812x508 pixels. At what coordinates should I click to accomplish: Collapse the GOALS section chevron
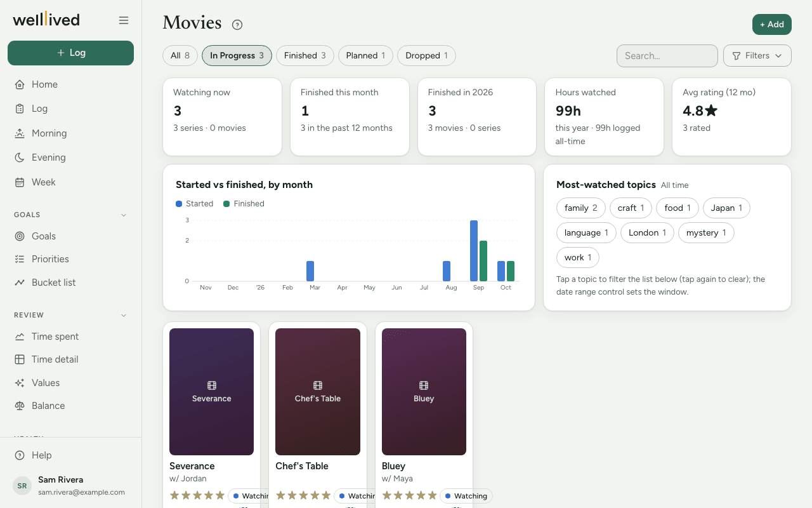(124, 215)
